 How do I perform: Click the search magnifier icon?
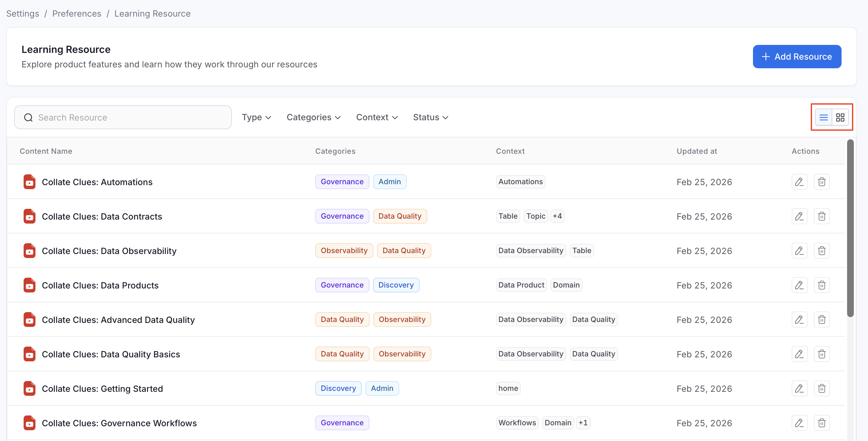pos(28,117)
